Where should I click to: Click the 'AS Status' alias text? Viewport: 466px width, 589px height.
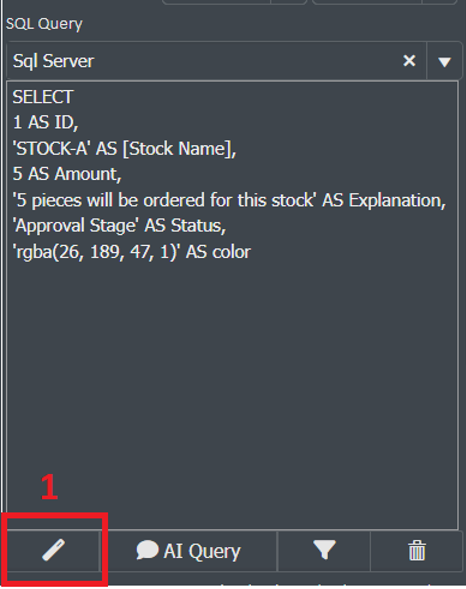[x=183, y=225]
